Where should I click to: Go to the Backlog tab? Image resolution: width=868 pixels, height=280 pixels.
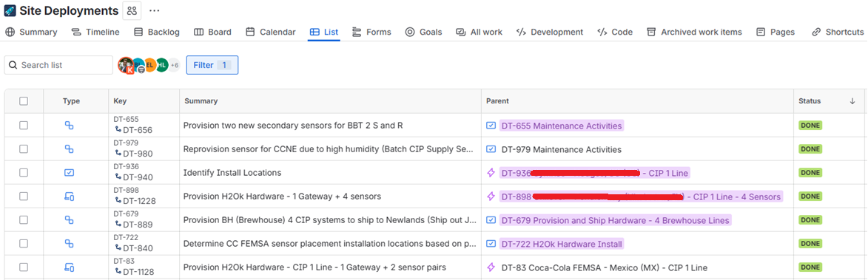[x=157, y=32]
